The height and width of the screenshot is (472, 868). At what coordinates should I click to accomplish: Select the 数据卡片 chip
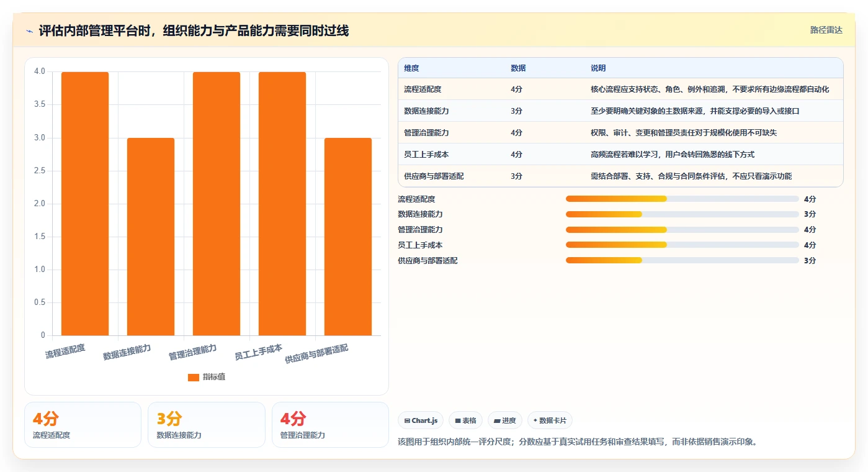[x=550, y=420]
